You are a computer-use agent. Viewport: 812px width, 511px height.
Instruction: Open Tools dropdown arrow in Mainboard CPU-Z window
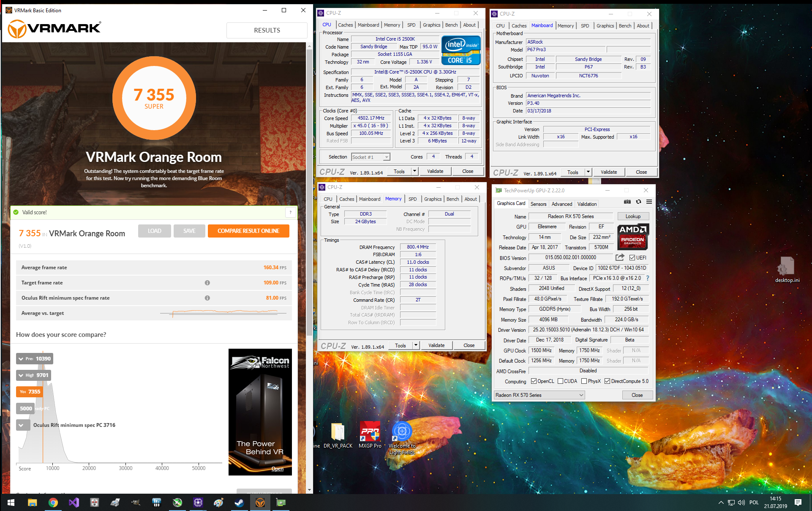point(588,172)
